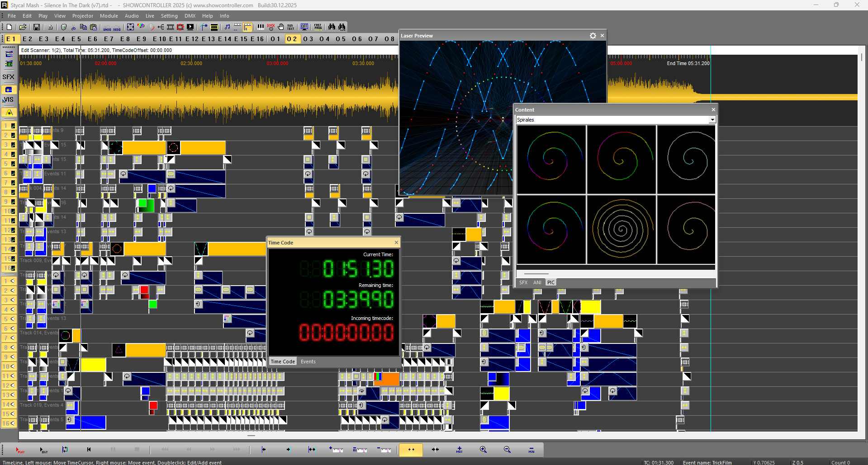Viewport: 868px width, 465px height.
Task: Select the ANI tab in Content panel
Action: pyautogui.click(x=537, y=282)
